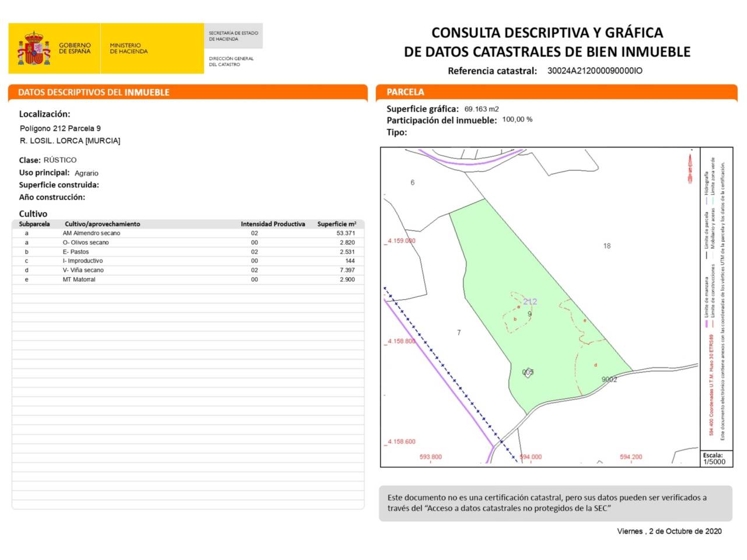Select the 'GOBIERNO DE ESPAÑA' text
This screenshot has width=747, height=560.
(75, 48)
